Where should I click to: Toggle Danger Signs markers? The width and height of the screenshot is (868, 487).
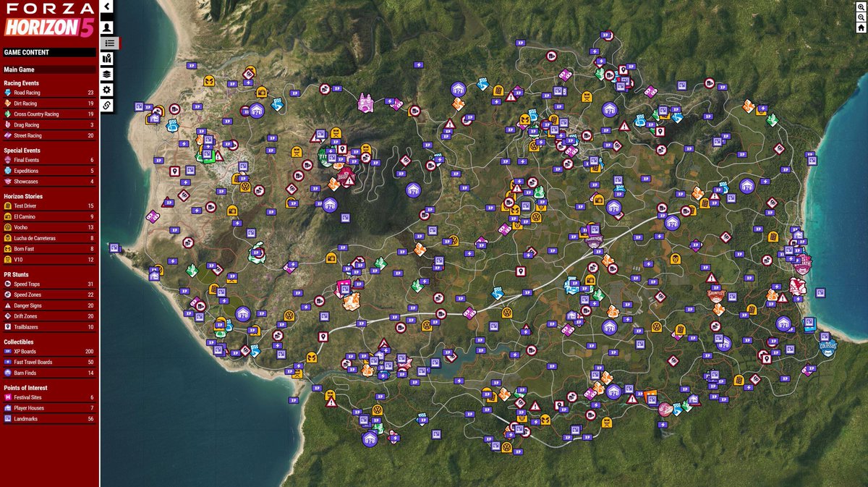click(49, 305)
